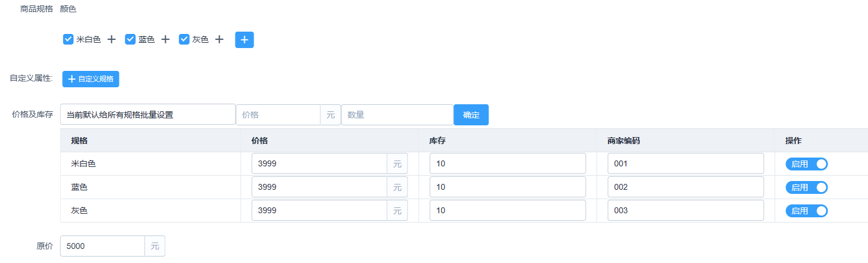The height and width of the screenshot is (263, 868).
Task: Click the plus icon next to 米白色
Action: point(112,39)
